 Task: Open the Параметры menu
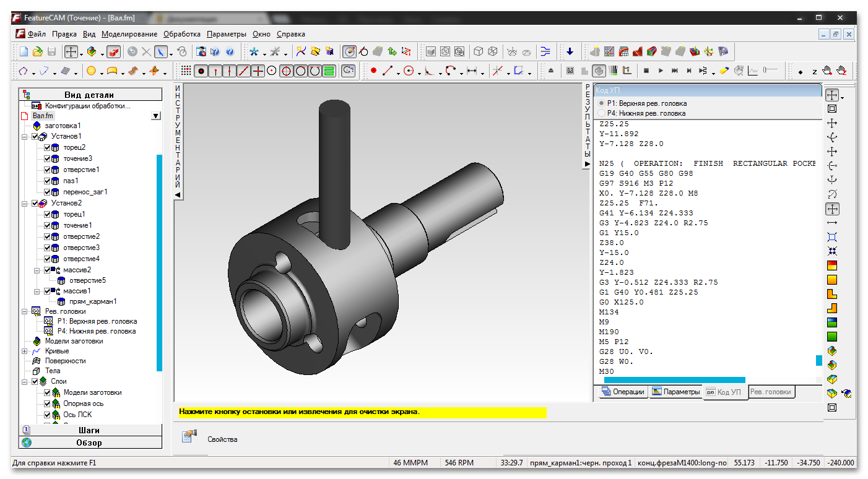coord(227,34)
